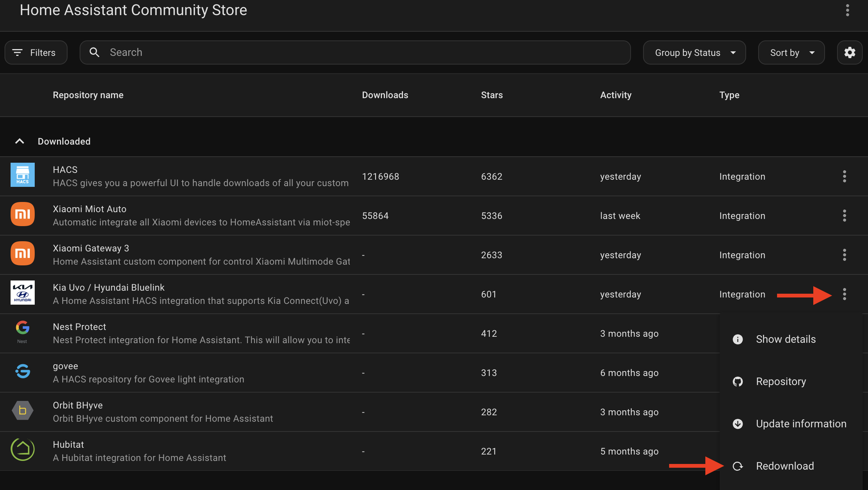Click the Hubitat house logo icon

pos(23,449)
